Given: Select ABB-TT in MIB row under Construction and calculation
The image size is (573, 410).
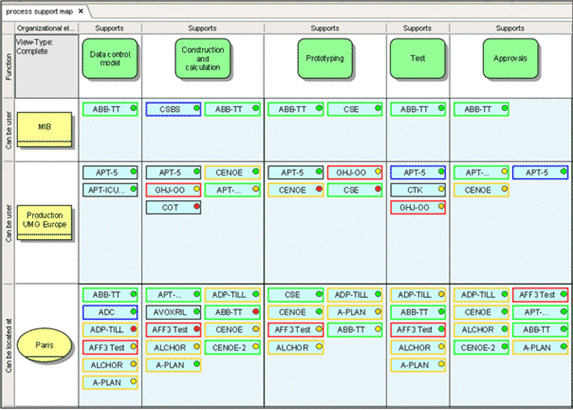Looking at the screenshot, I should pos(232,109).
